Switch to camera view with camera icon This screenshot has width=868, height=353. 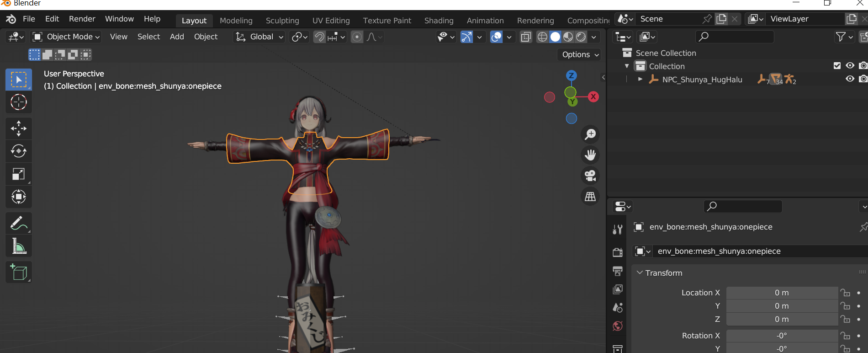click(590, 176)
